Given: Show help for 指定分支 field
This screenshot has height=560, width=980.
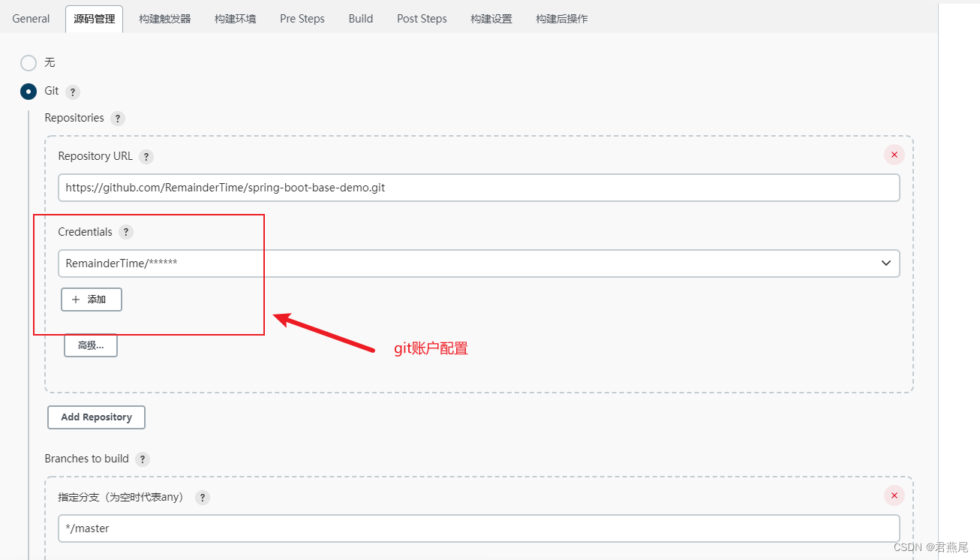Looking at the screenshot, I should 203,498.
